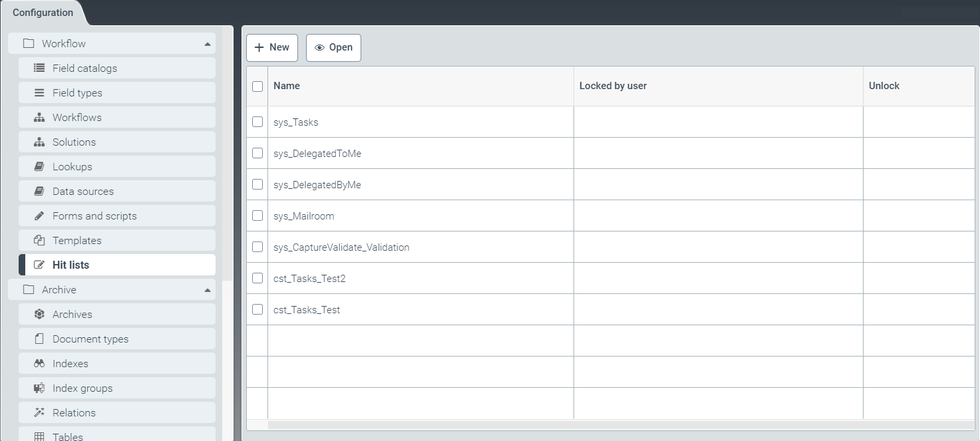Click the New button
The height and width of the screenshot is (441, 980).
pos(272,47)
